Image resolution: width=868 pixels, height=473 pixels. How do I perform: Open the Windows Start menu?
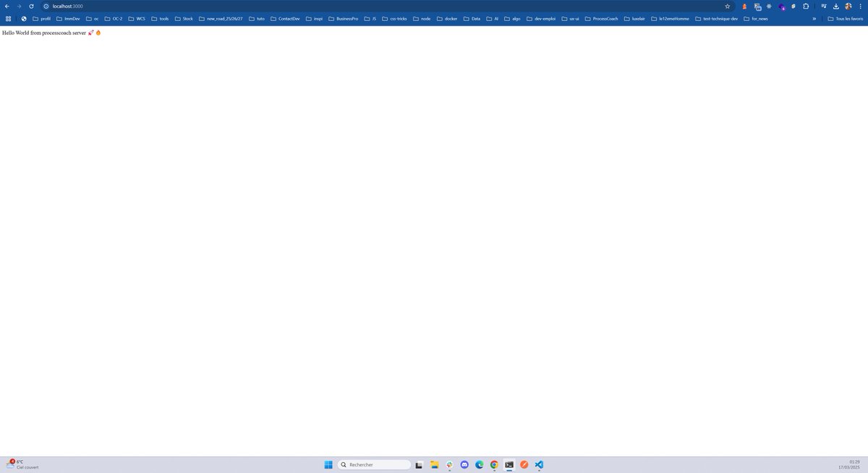click(x=328, y=464)
